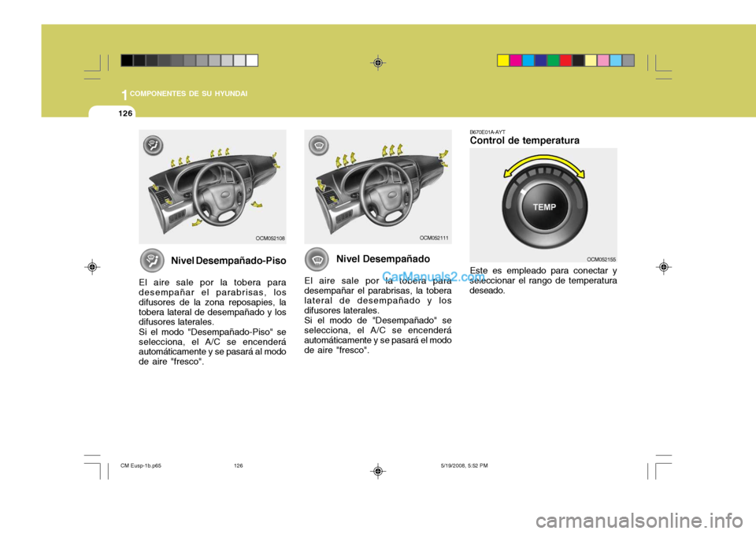
Task: Click the small defrost icon inside the OCM052111 dashboard image
Action: pyautogui.click(x=319, y=145)
